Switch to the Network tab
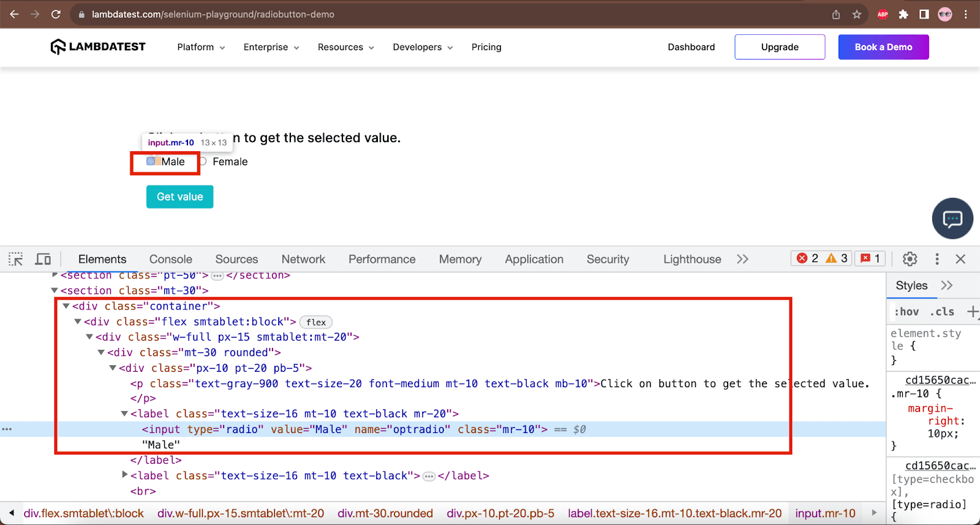This screenshot has height=525, width=980. 303,259
